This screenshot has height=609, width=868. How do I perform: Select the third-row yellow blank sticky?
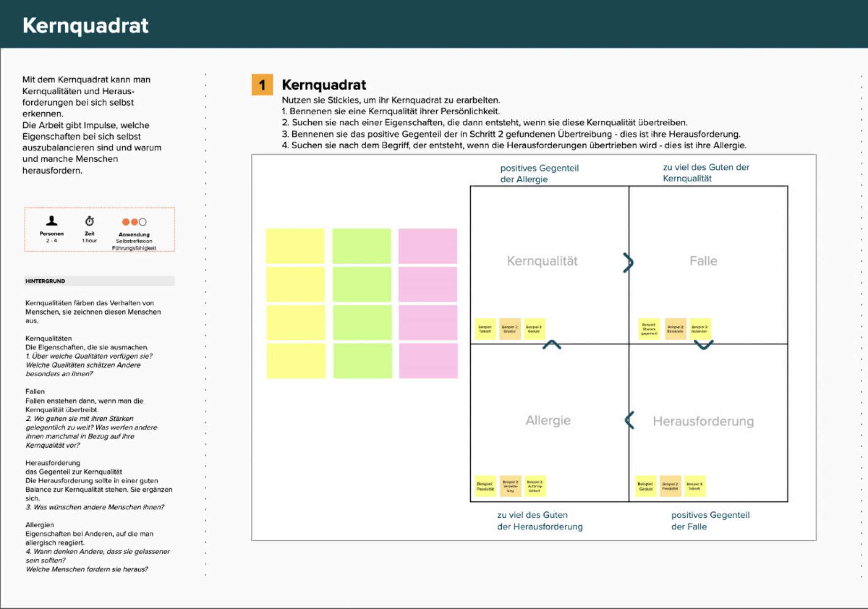tap(296, 322)
